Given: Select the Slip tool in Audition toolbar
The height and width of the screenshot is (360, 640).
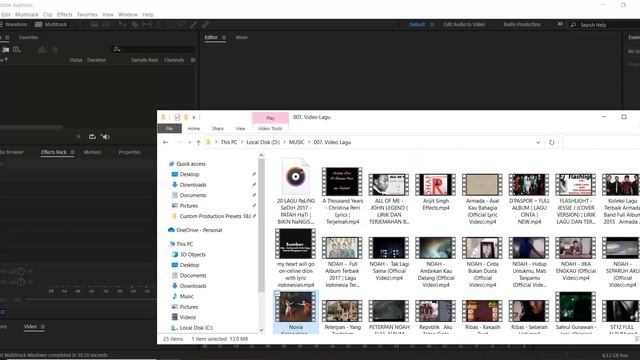Looking at the screenshot, I should [147, 24].
